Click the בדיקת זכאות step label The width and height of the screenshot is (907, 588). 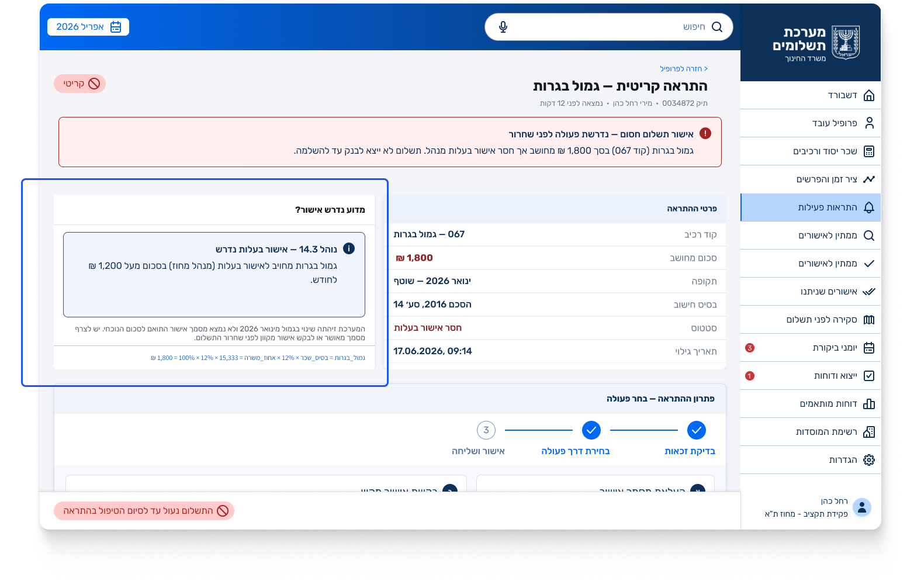tap(690, 451)
